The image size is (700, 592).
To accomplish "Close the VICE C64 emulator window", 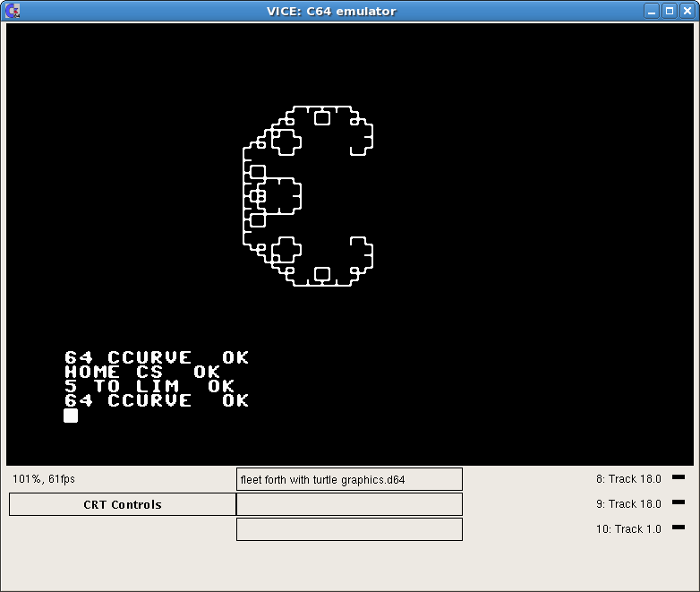I will pos(686,11).
